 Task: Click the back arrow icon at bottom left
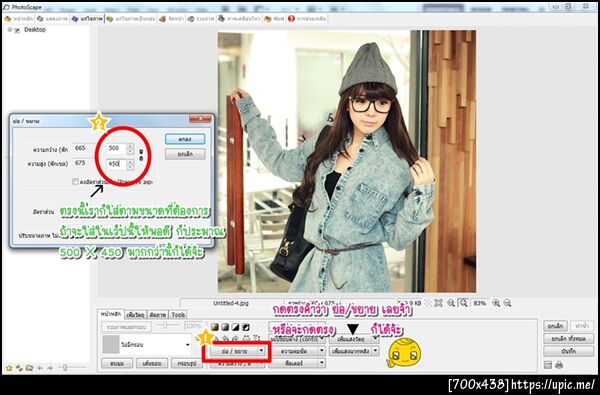click(40, 368)
